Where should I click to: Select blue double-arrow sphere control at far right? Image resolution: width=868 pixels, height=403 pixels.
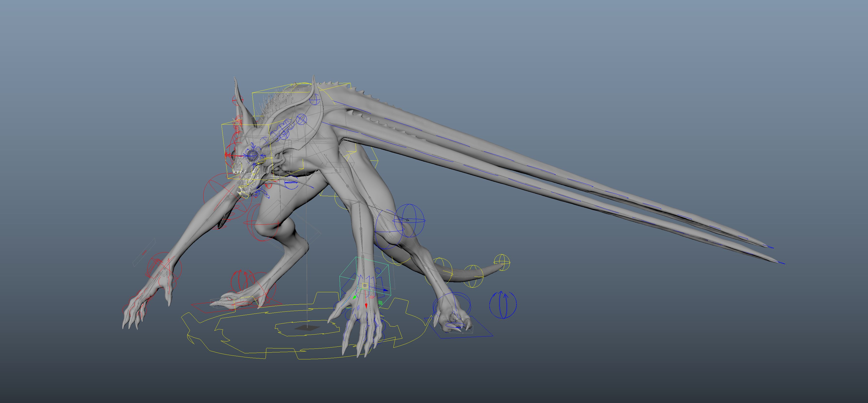(503, 305)
